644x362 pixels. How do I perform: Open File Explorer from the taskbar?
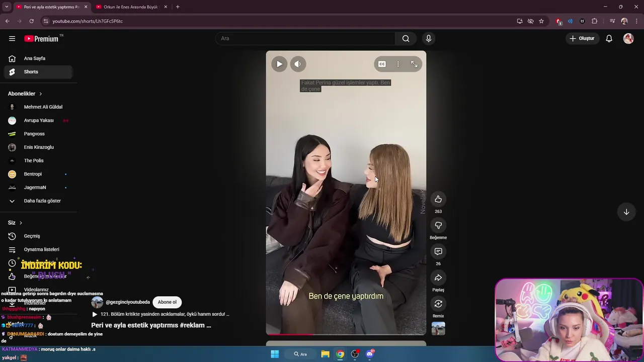(x=325, y=354)
